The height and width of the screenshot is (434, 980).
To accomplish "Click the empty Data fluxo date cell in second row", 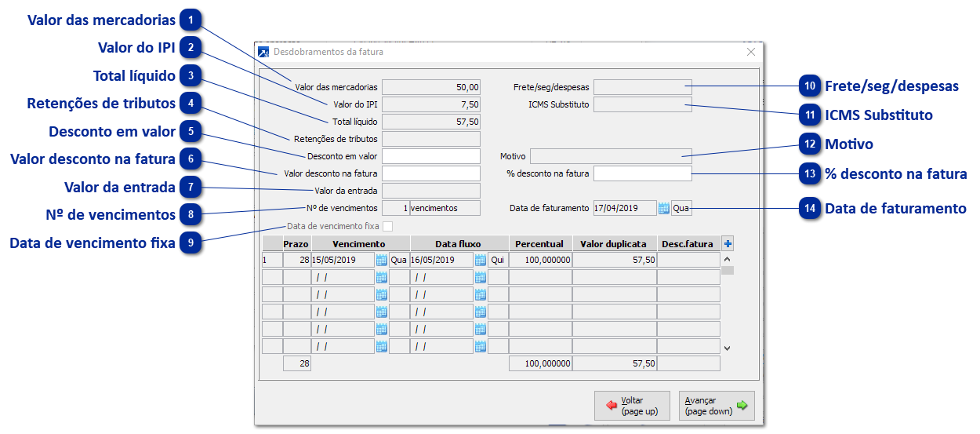I will coord(441,277).
